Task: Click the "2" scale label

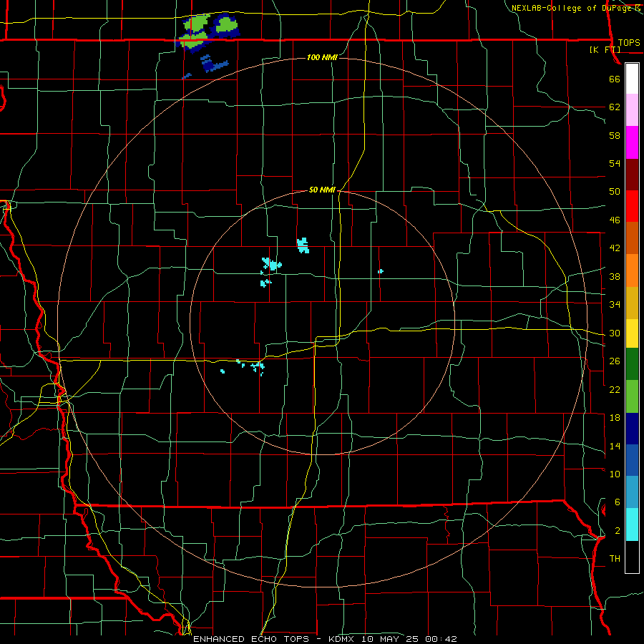Action: [x=618, y=531]
